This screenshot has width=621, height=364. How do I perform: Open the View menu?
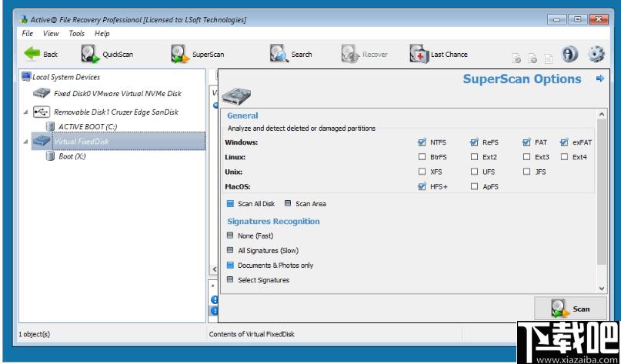[51, 33]
